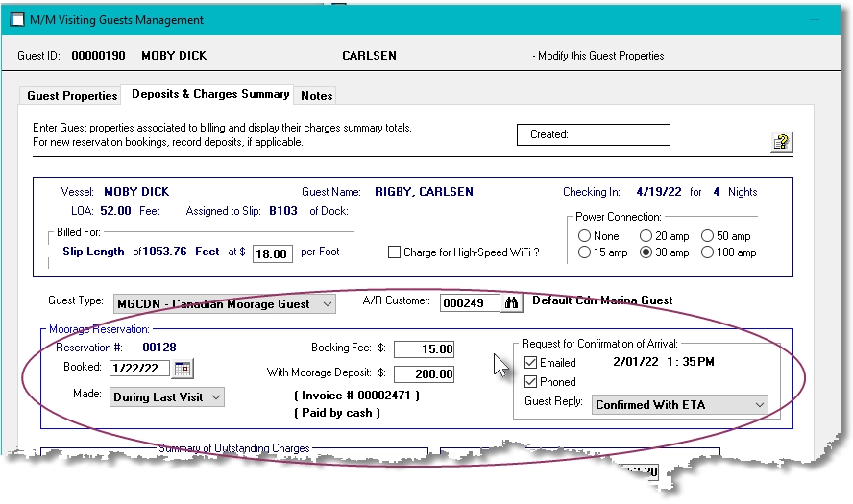Viewport: 853px width, 504px height.
Task: Switch to the Notes tab
Action: click(x=316, y=96)
